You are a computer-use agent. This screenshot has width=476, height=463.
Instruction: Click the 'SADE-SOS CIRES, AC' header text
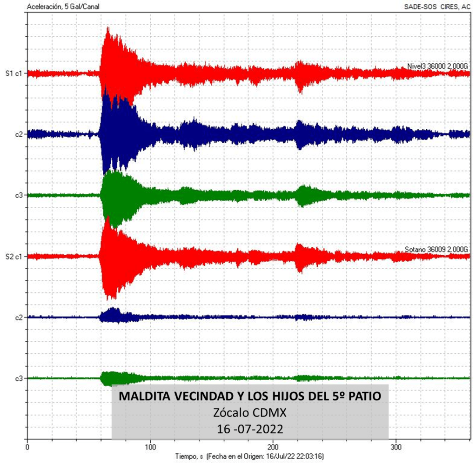coord(438,7)
